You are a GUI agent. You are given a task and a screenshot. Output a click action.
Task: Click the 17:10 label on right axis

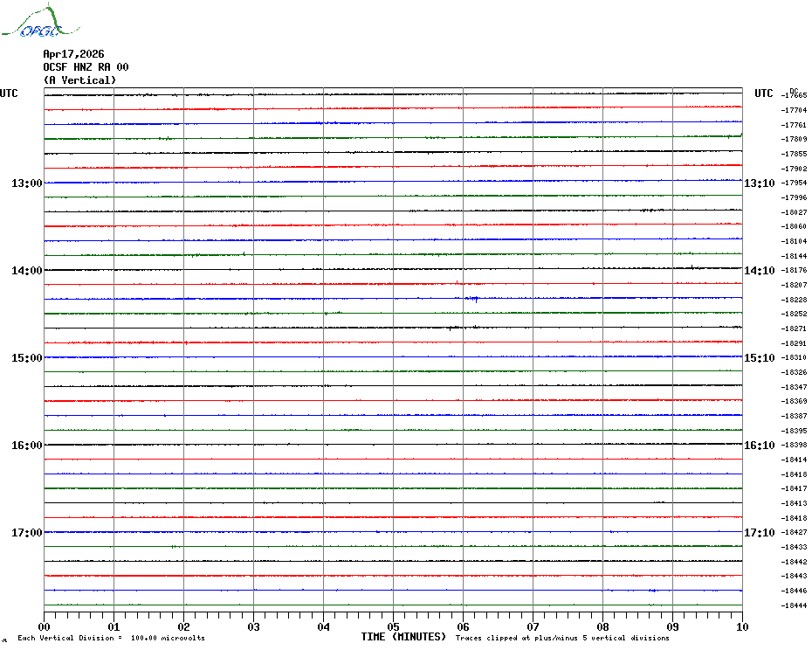click(x=759, y=533)
